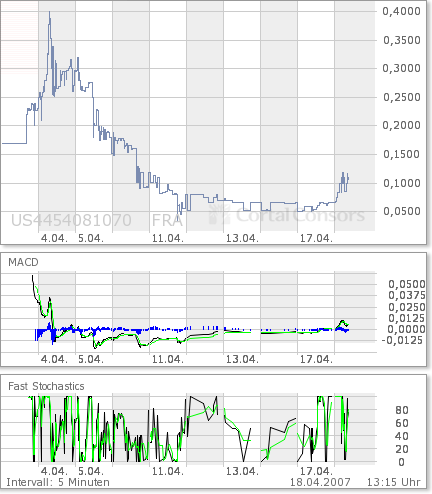Click the 0,0375 MACD axis label

[x=407, y=295]
